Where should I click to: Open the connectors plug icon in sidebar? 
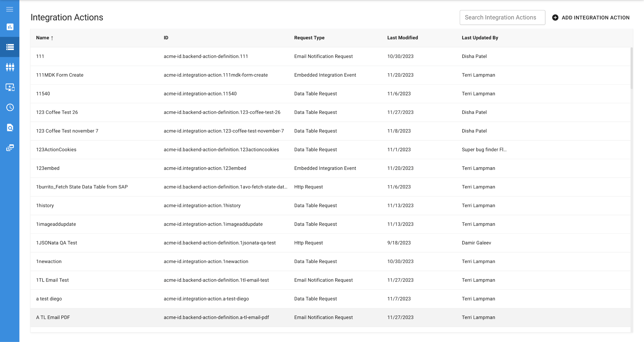coord(10,67)
